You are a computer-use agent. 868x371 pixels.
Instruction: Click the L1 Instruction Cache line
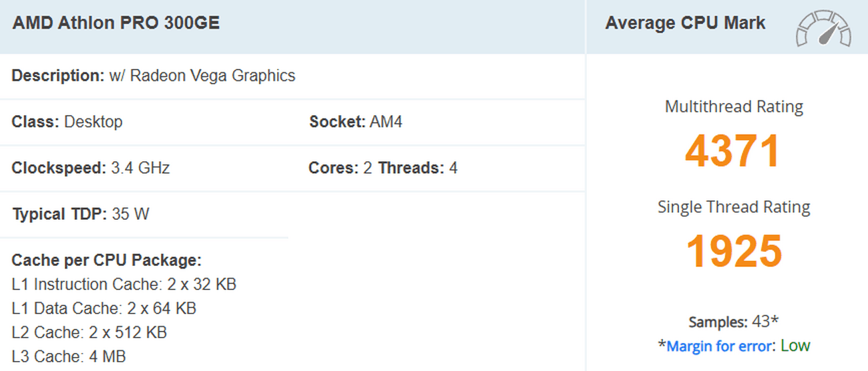point(124,285)
